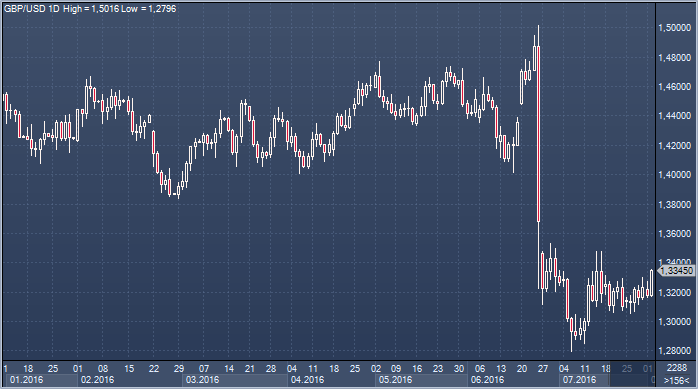
Task: Click the current price tag 1,33450
Action: (676, 271)
